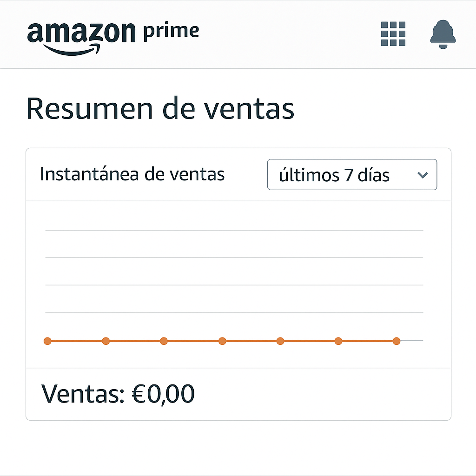Viewport: 476px width, 476px height.
Task: Click the chevron arrow in date range selector
Action: (422, 175)
